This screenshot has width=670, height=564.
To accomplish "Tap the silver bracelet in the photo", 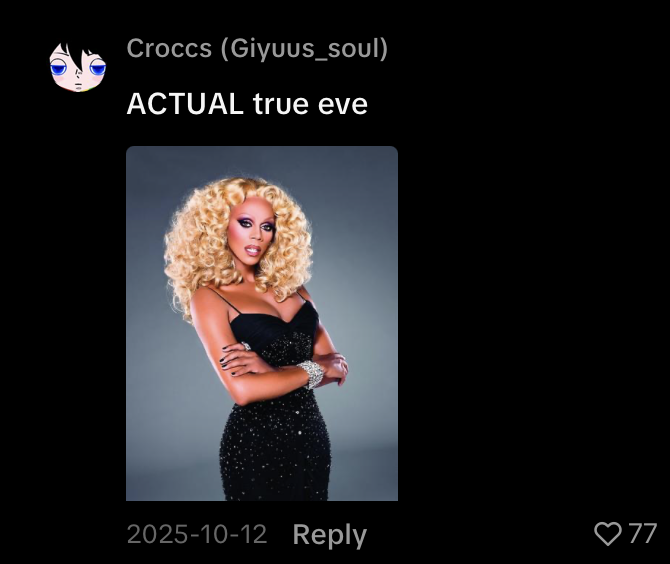I will click(311, 374).
